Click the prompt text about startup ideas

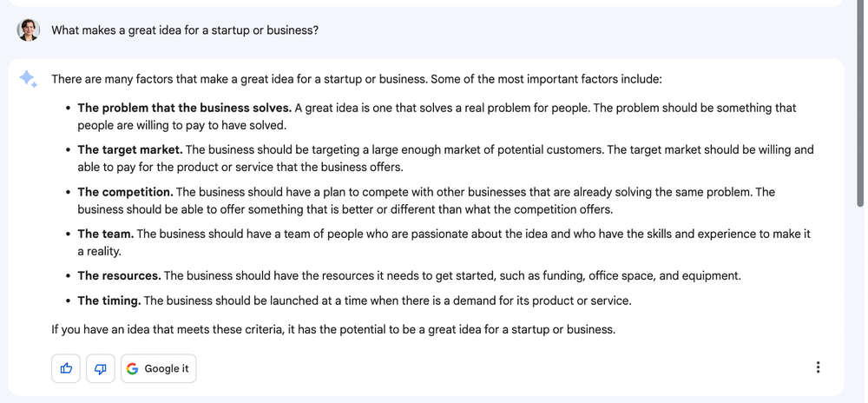[185, 30]
